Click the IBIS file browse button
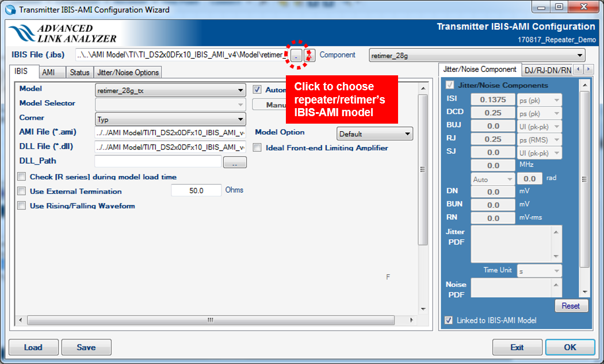 coord(296,55)
